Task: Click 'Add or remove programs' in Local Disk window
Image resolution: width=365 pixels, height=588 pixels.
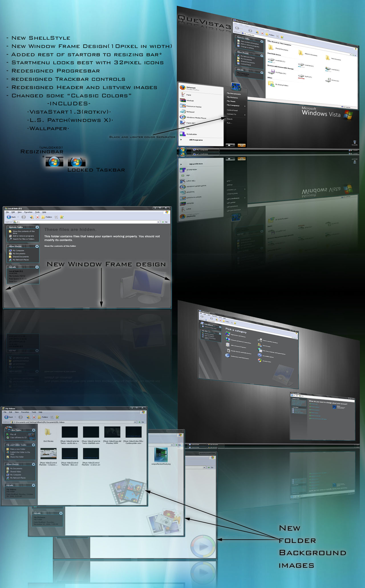Action: tap(21, 236)
